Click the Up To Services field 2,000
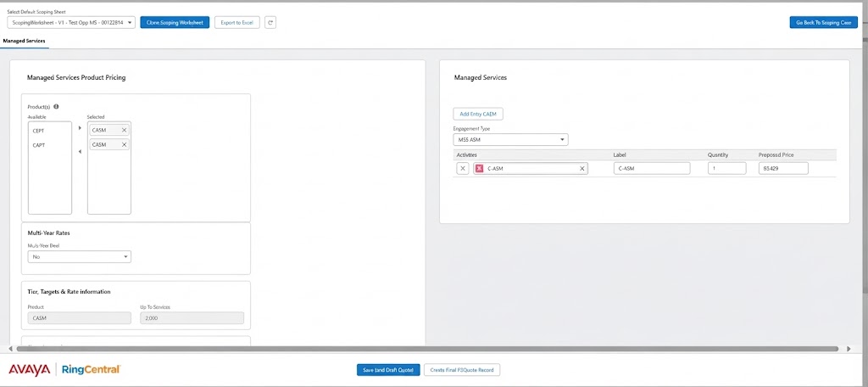The width and height of the screenshot is (868, 387). [x=192, y=318]
